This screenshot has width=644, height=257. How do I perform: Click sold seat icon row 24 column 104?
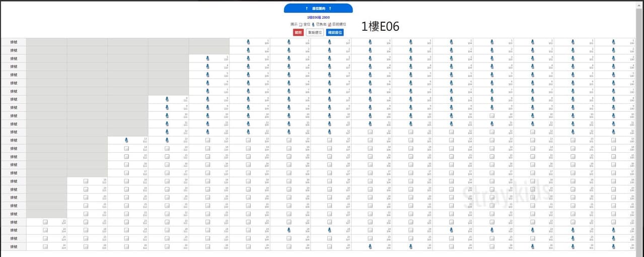tap(451, 230)
